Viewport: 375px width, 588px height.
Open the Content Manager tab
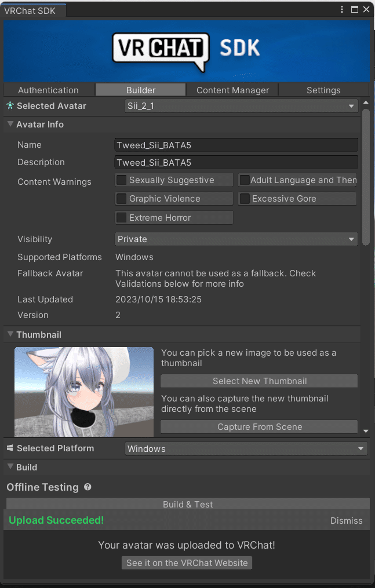232,90
